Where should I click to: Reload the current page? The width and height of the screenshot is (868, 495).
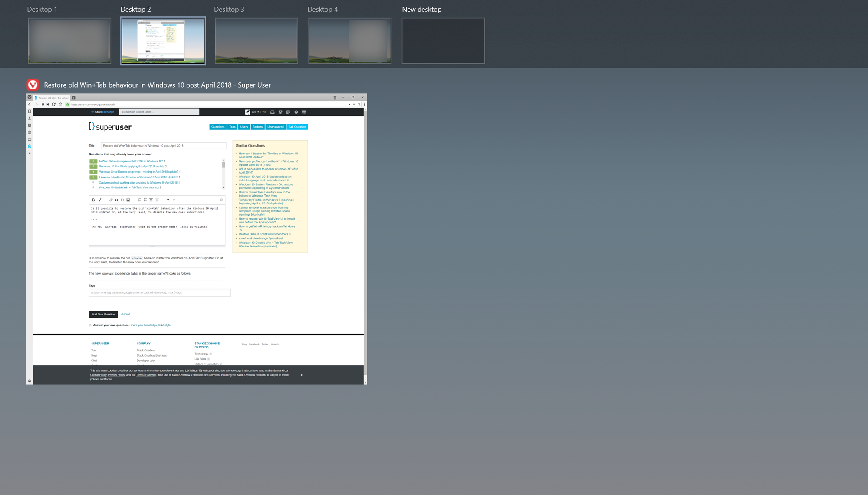(x=54, y=105)
